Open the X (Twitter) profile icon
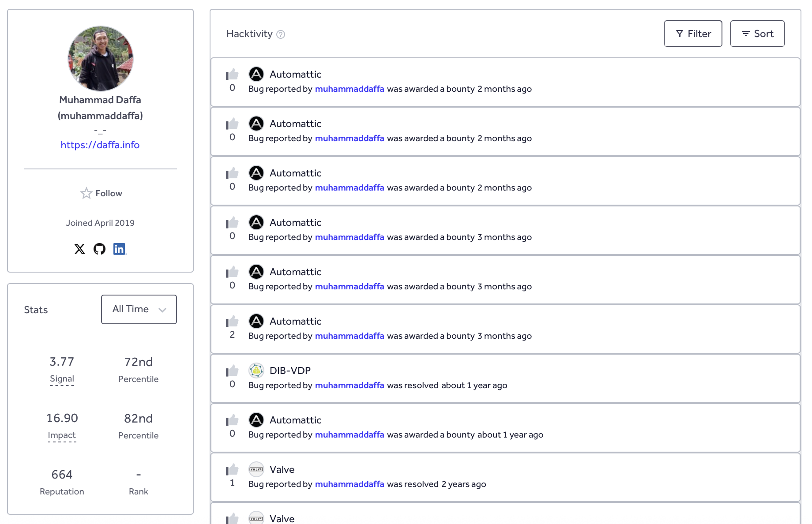The height and width of the screenshot is (524, 812). (79, 249)
